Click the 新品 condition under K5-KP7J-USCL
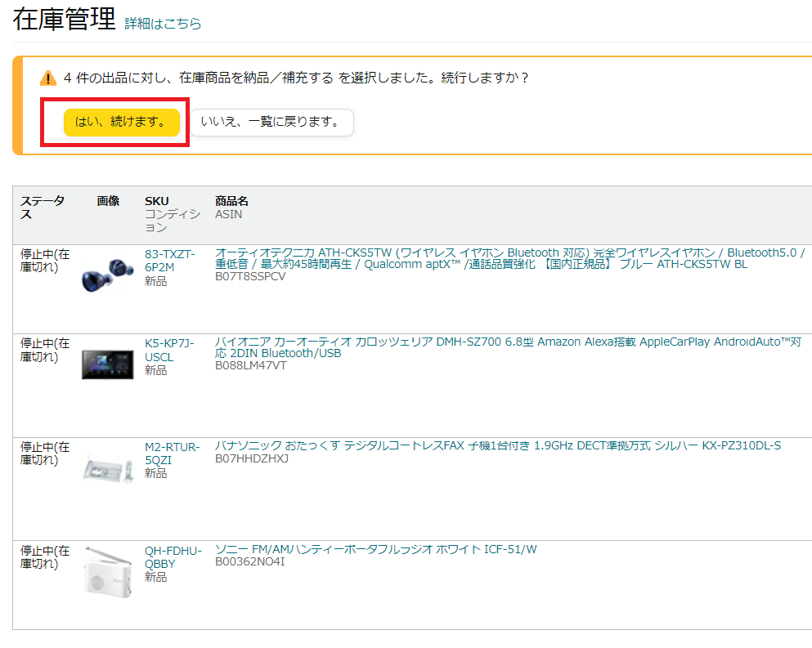 click(x=156, y=370)
